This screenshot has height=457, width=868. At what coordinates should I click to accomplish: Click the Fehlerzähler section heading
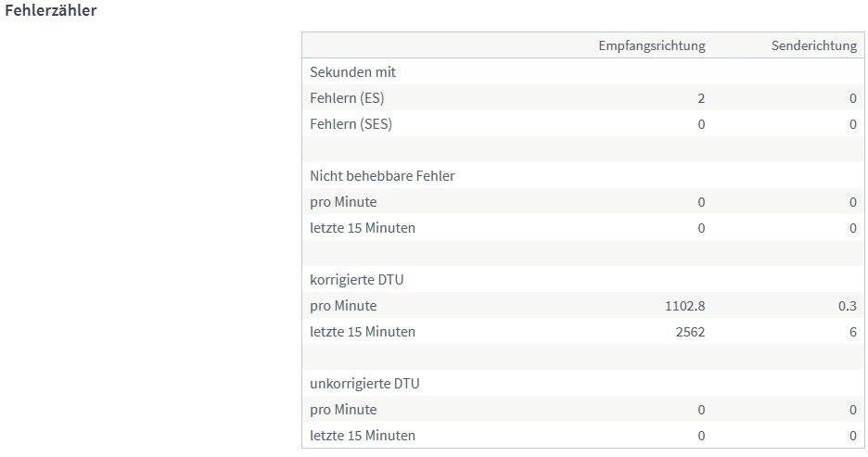51,11
